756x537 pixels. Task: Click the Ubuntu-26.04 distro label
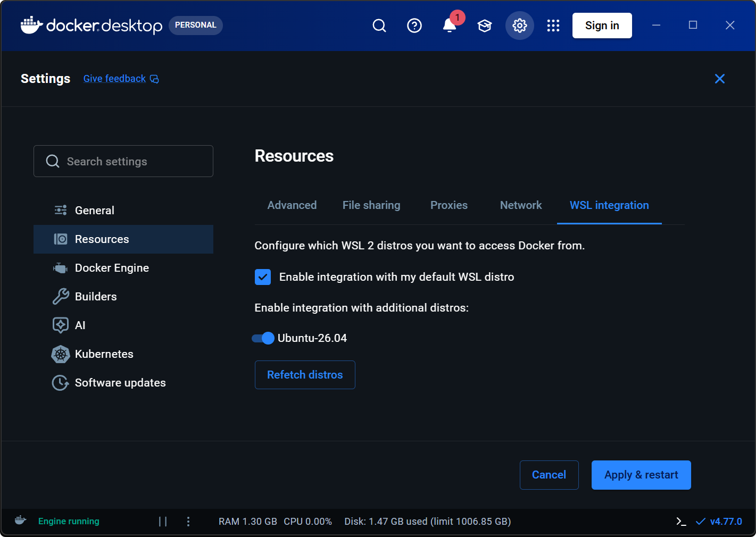point(312,338)
